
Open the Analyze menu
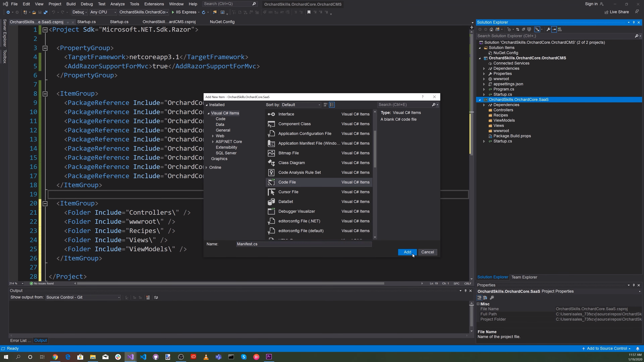pyautogui.click(x=118, y=4)
